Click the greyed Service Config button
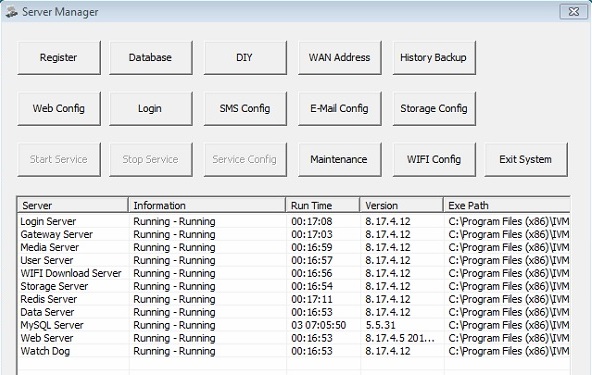Screen dimensions: 592x375 (x=245, y=159)
